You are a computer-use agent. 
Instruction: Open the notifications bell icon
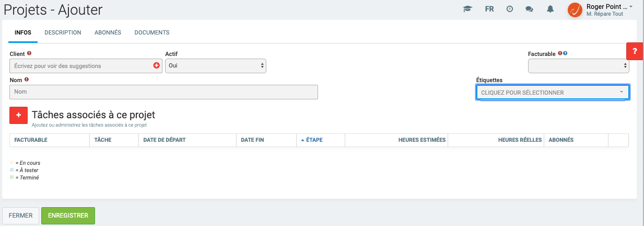[550, 9]
